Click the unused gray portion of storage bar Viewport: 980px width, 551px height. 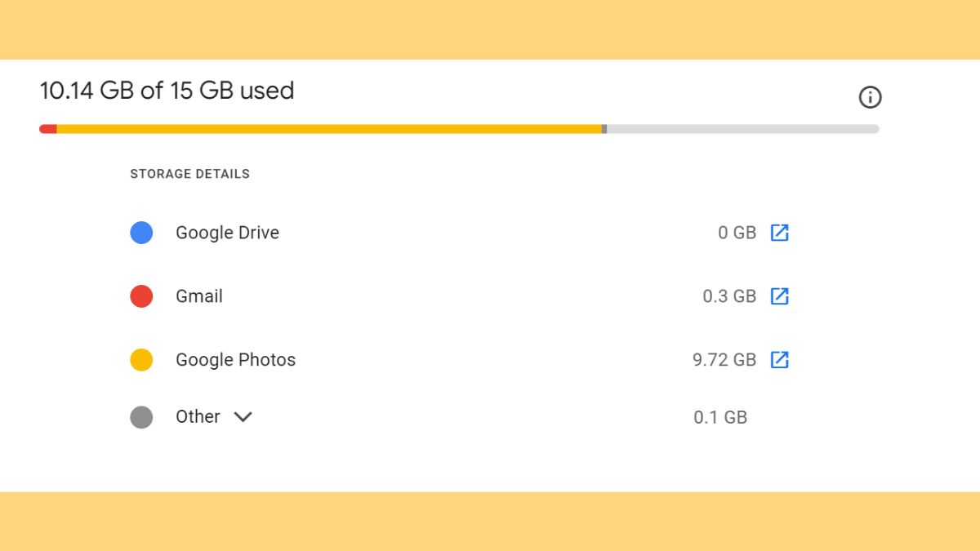click(x=742, y=129)
